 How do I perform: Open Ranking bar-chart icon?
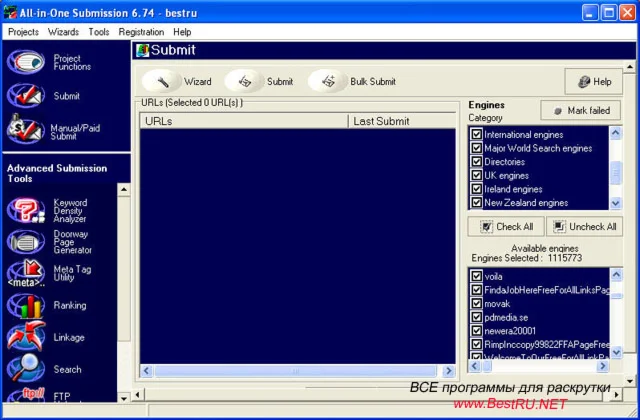click(x=26, y=305)
